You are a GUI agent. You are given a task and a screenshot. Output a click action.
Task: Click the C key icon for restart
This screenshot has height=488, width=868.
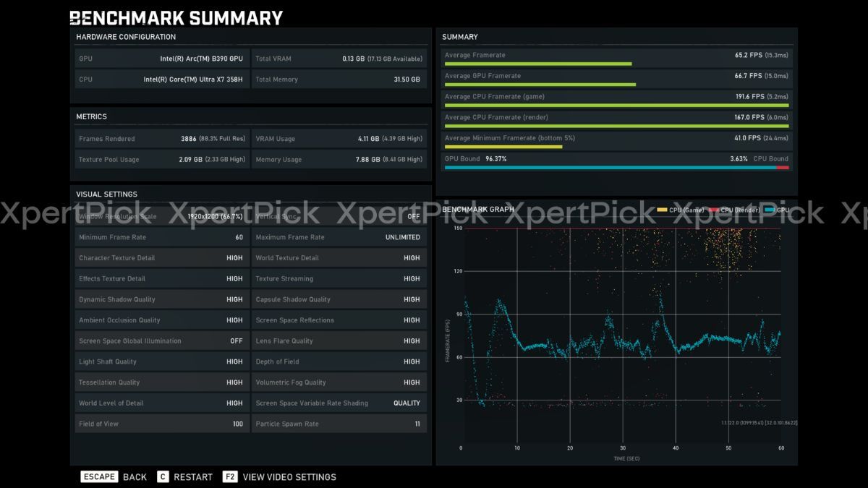pyautogui.click(x=163, y=476)
